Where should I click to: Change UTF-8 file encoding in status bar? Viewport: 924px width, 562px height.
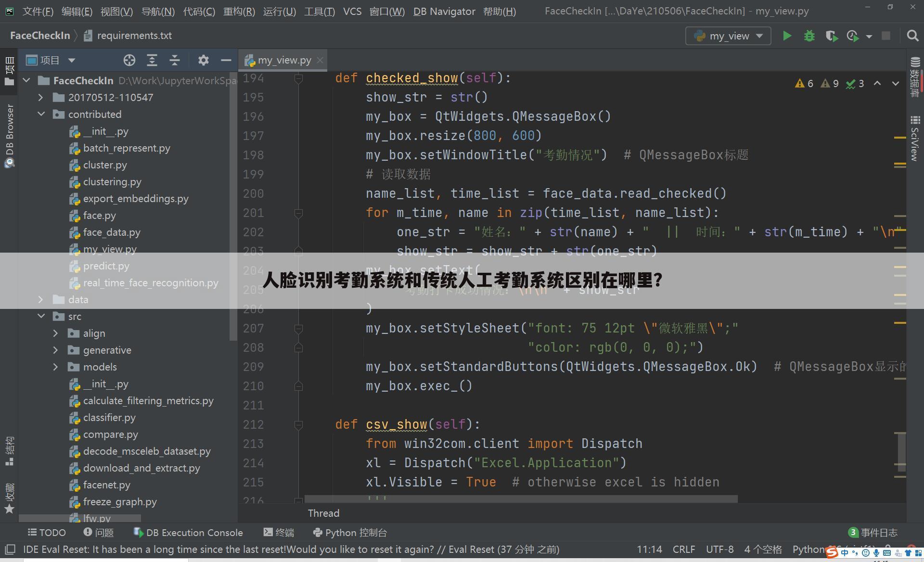pos(719,549)
